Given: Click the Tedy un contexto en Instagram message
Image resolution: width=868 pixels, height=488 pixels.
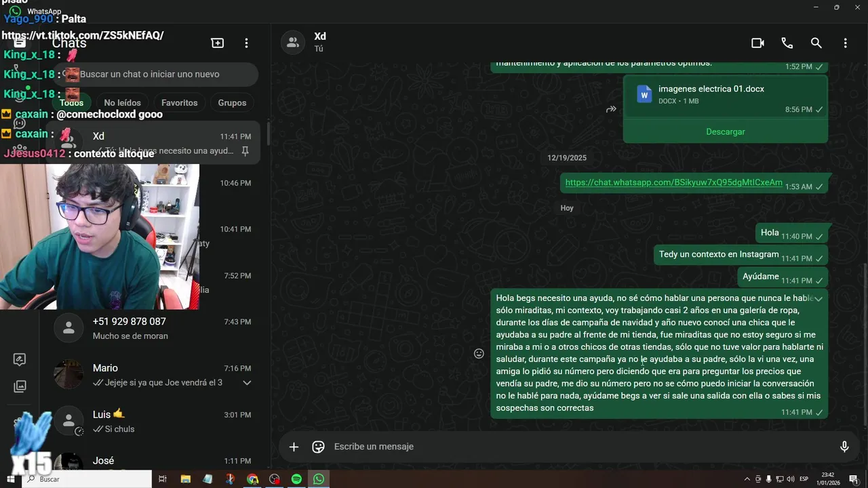Looking at the screenshot, I should click(x=742, y=256).
